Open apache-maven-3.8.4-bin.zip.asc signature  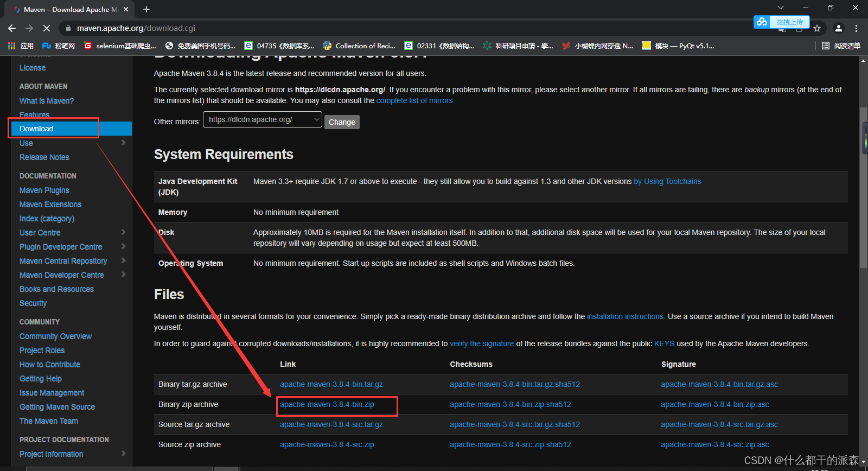715,404
